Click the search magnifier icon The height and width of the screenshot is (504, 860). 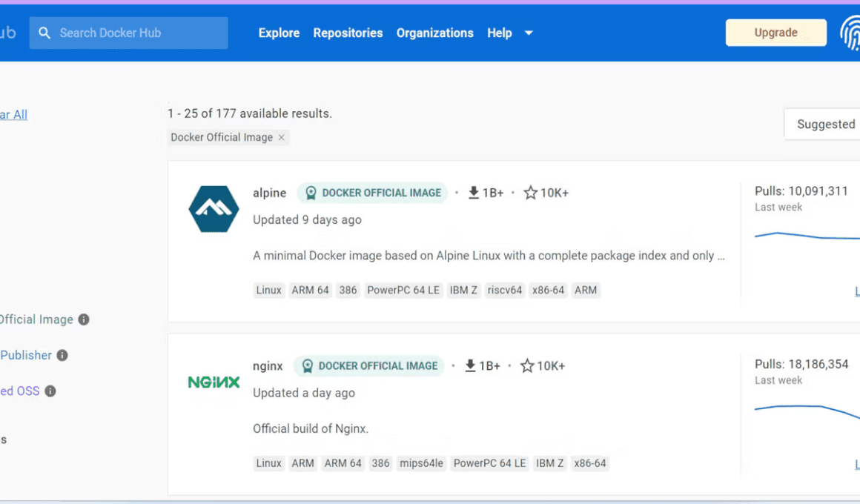tap(44, 33)
